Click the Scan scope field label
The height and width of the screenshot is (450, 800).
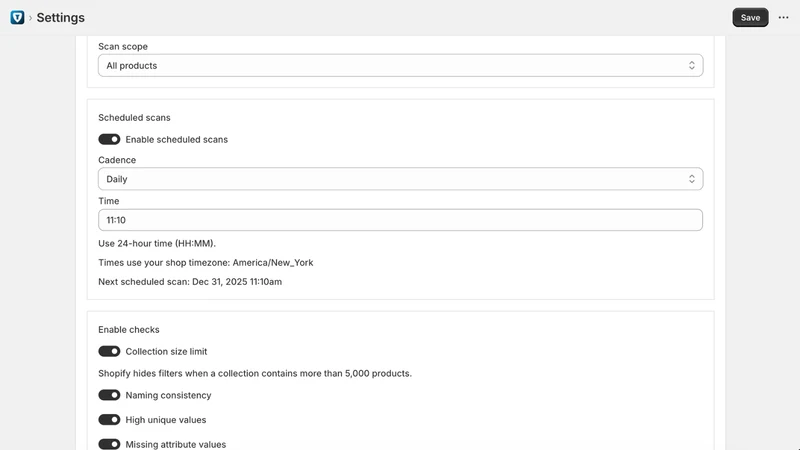tap(123, 46)
